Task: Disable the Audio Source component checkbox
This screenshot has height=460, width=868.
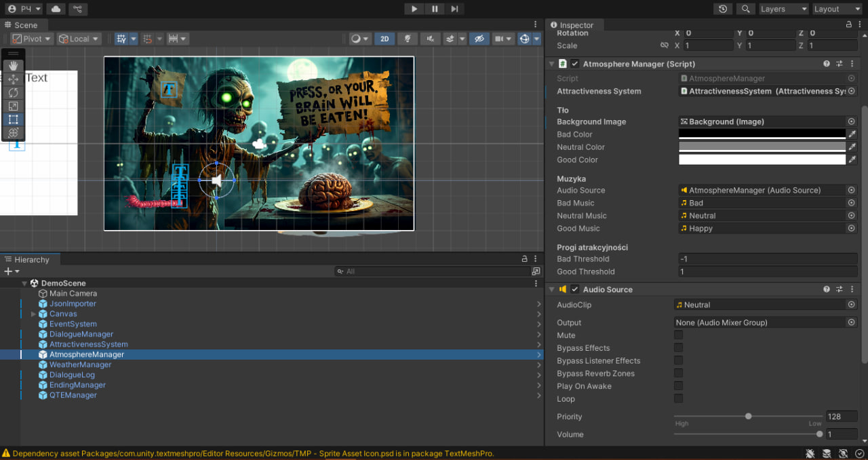Action: click(x=575, y=289)
